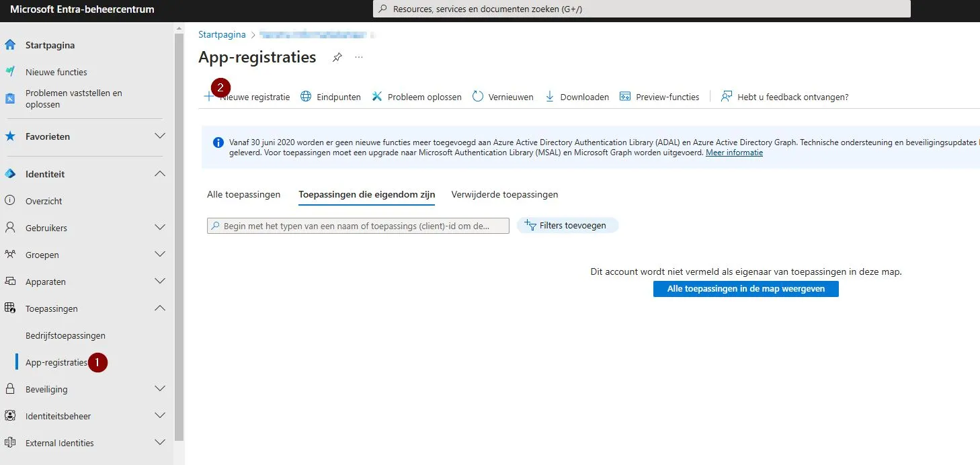Click the Downloaden toolbar button
This screenshot has width=980, height=465.
coord(577,97)
